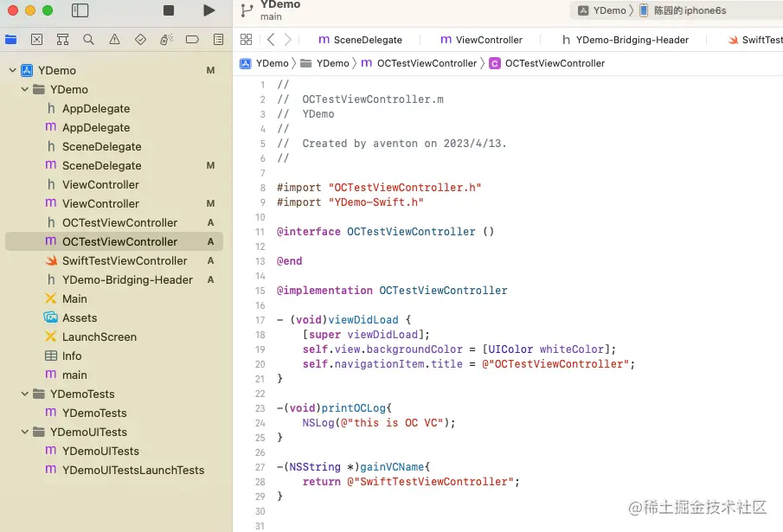Collapse the YDemo project root
This screenshot has height=532, width=783.
[12, 70]
